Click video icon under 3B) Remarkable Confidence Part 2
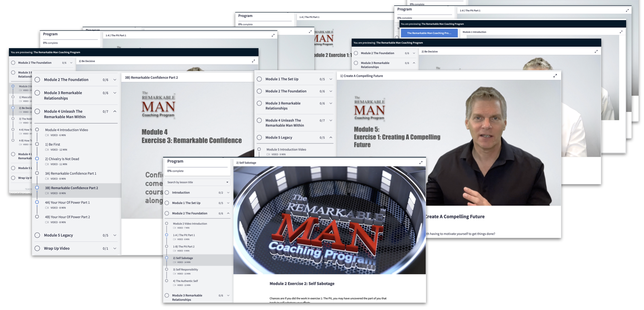644x310 pixels. point(47,193)
